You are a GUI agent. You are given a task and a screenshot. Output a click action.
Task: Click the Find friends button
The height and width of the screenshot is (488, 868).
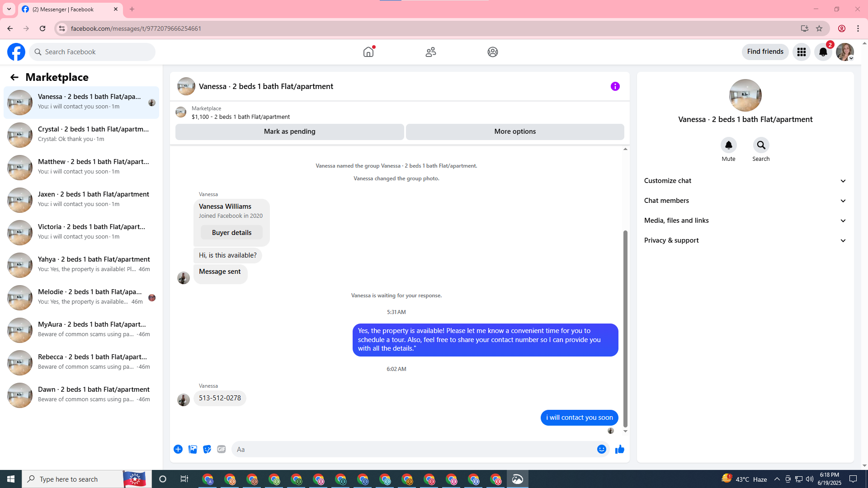pos(765,52)
